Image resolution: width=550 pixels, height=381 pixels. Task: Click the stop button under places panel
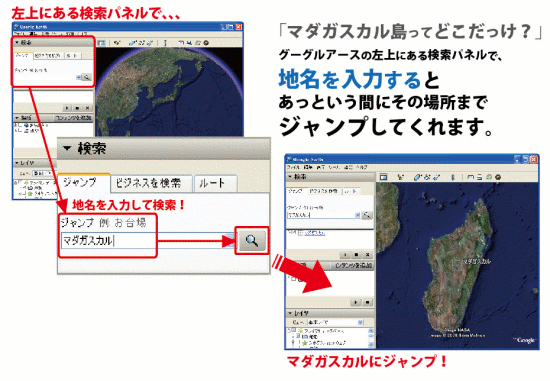[368, 302]
